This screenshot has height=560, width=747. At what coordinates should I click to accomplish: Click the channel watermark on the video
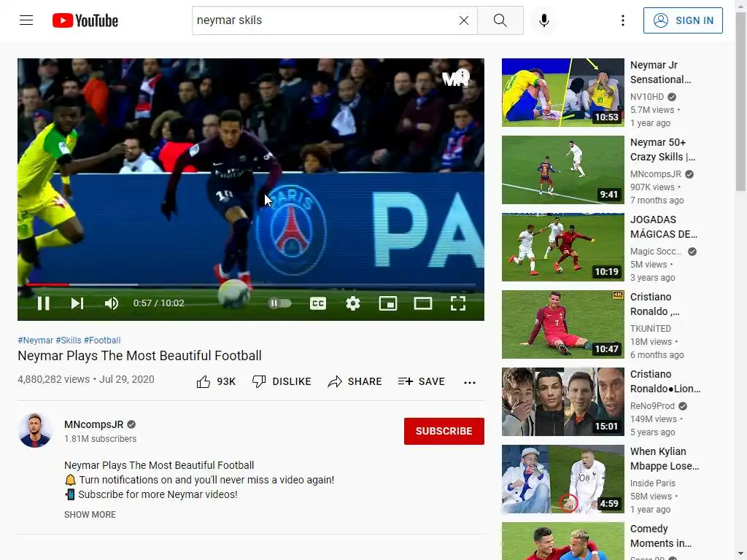pos(456,77)
